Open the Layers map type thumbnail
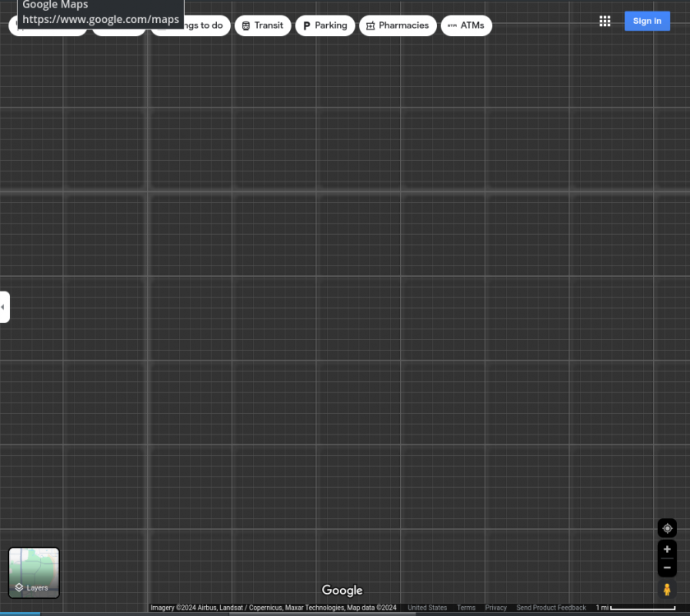Screen dimensions: 690x616 click(34, 572)
